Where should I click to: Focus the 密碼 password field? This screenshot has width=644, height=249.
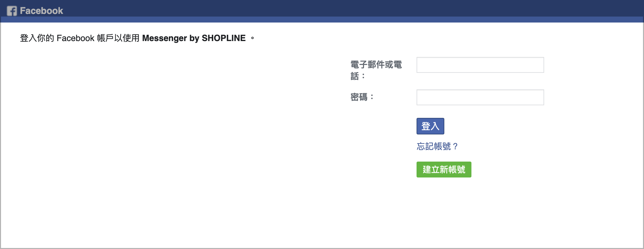[480, 97]
